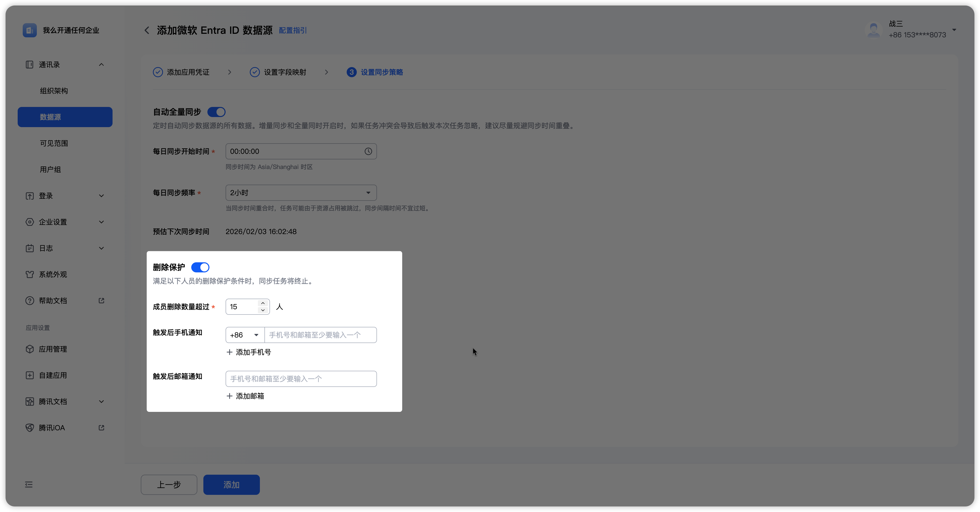Viewport: 980px width, 512px height.
Task: Open 腾讯iOA external link icon
Action: pyautogui.click(x=101, y=428)
